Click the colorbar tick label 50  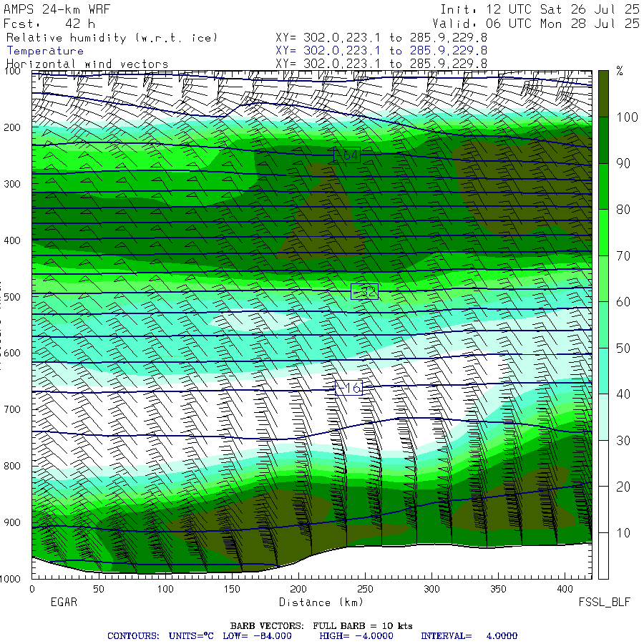[x=623, y=348]
